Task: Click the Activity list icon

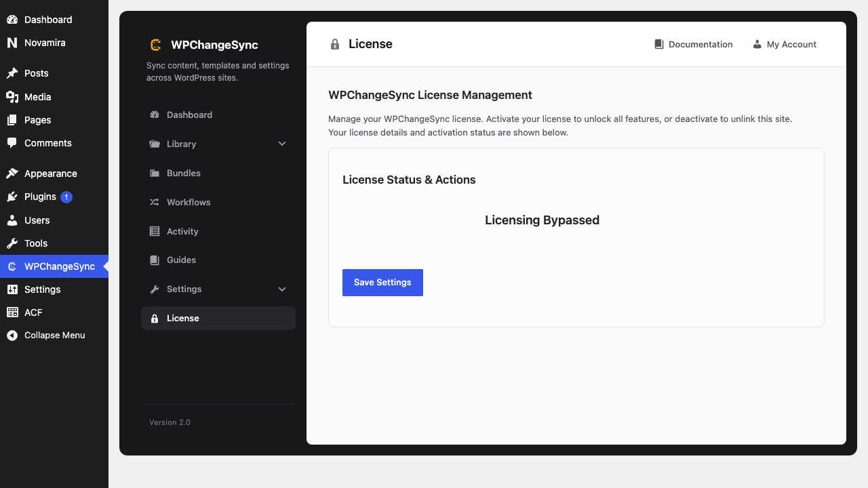Action: point(155,231)
